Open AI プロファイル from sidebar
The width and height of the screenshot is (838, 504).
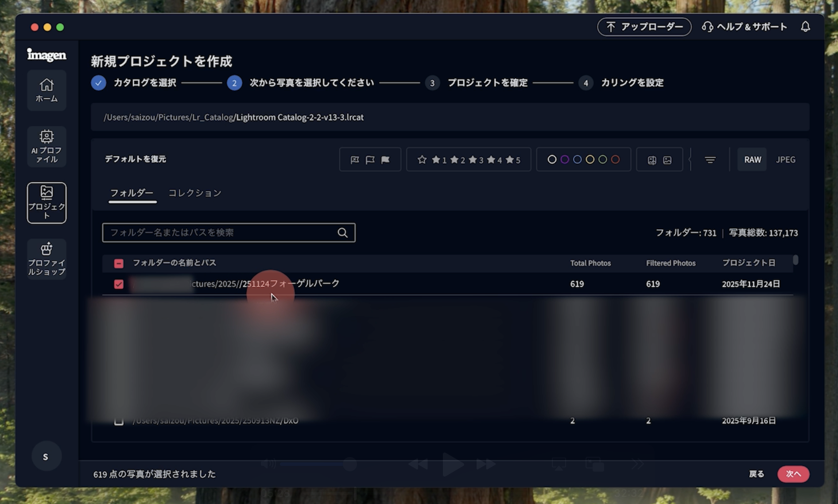47,146
